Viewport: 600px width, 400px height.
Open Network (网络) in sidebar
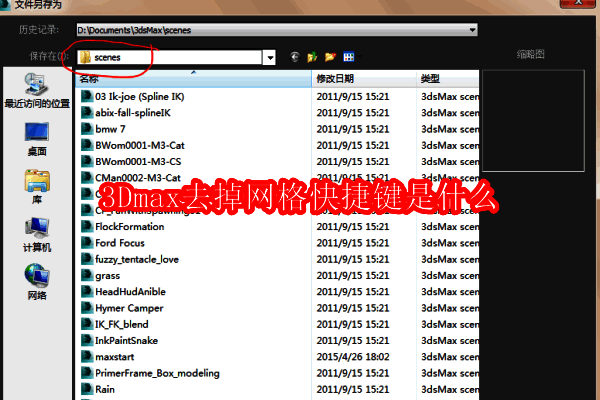(x=37, y=281)
